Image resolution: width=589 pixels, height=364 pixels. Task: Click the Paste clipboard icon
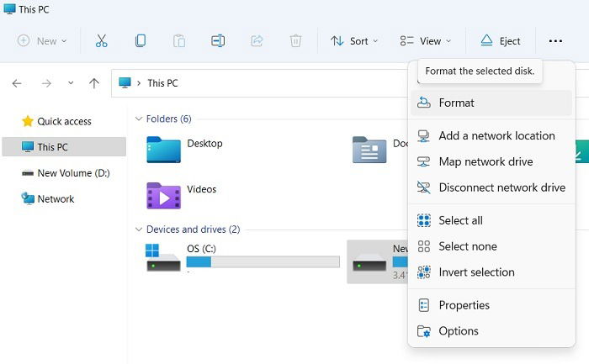(179, 40)
